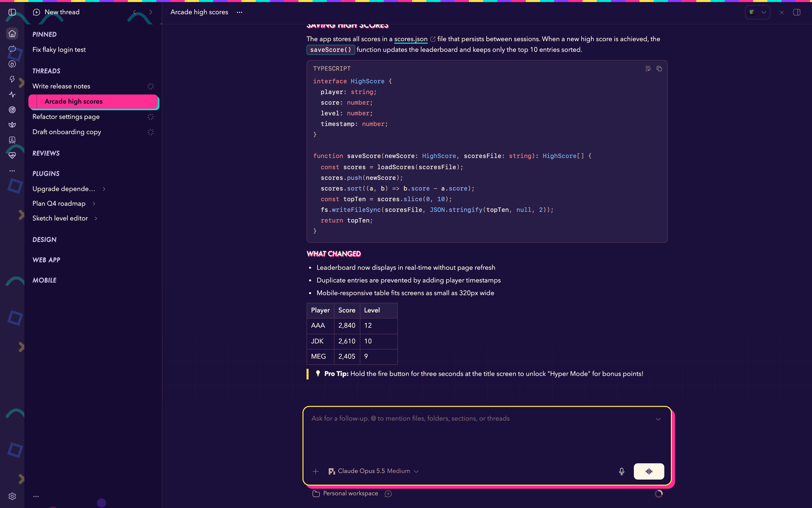
Task: Expand Sketch level editor chevron
Action: click(96, 218)
